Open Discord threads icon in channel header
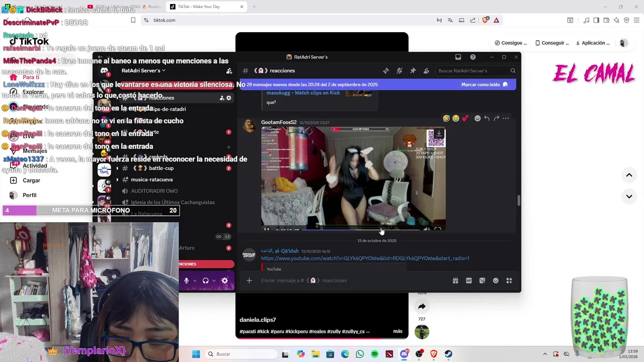Image resolution: width=644 pixels, height=362 pixels. (x=386, y=71)
